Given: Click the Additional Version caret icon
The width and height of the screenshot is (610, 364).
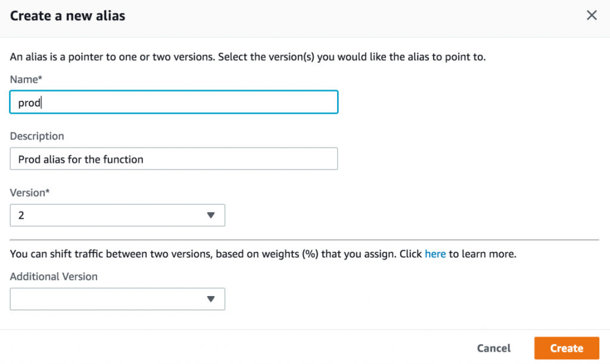Looking at the screenshot, I should (x=211, y=298).
